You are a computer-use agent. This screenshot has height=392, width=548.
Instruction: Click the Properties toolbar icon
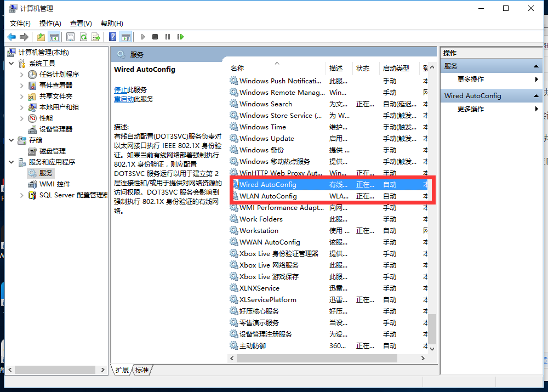click(x=71, y=37)
